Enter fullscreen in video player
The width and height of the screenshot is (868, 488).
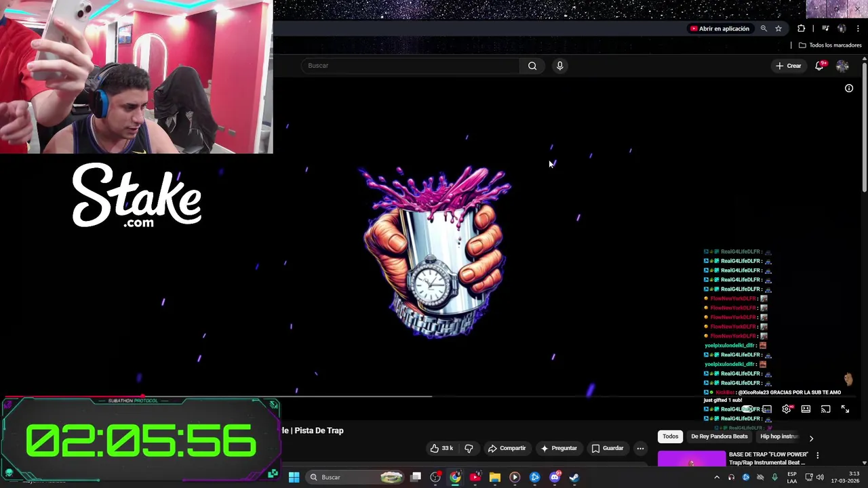point(845,409)
